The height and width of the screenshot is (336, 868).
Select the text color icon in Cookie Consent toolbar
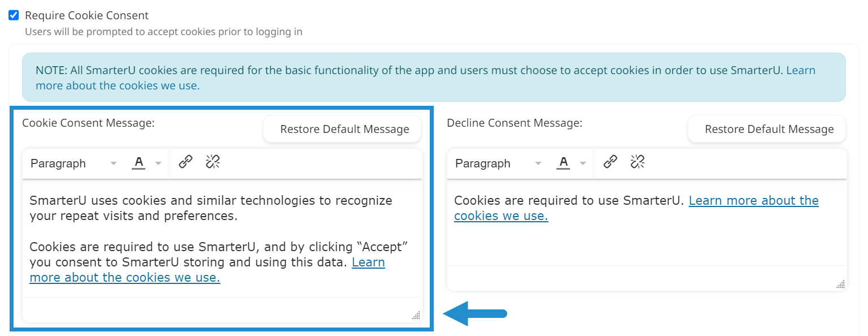click(139, 162)
